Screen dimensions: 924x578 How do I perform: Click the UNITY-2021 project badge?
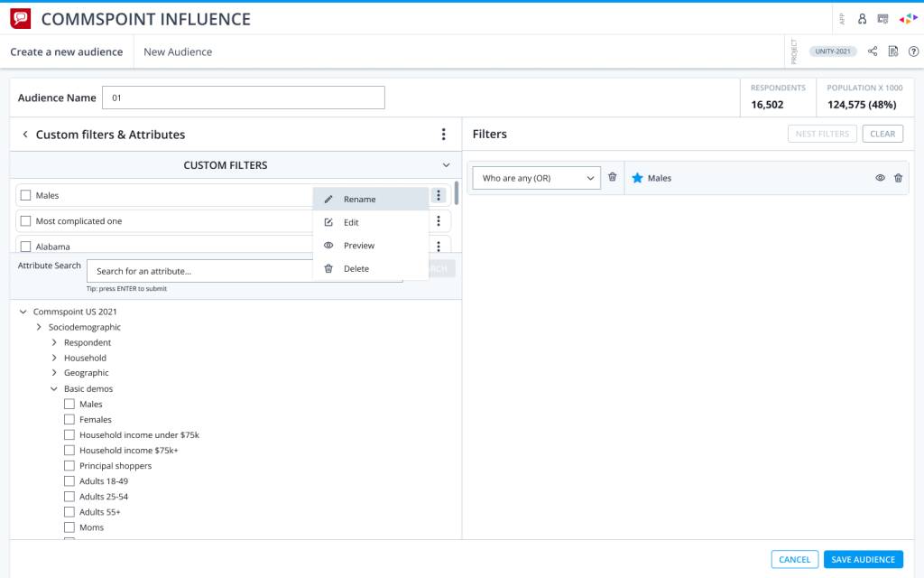pos(833,51)
